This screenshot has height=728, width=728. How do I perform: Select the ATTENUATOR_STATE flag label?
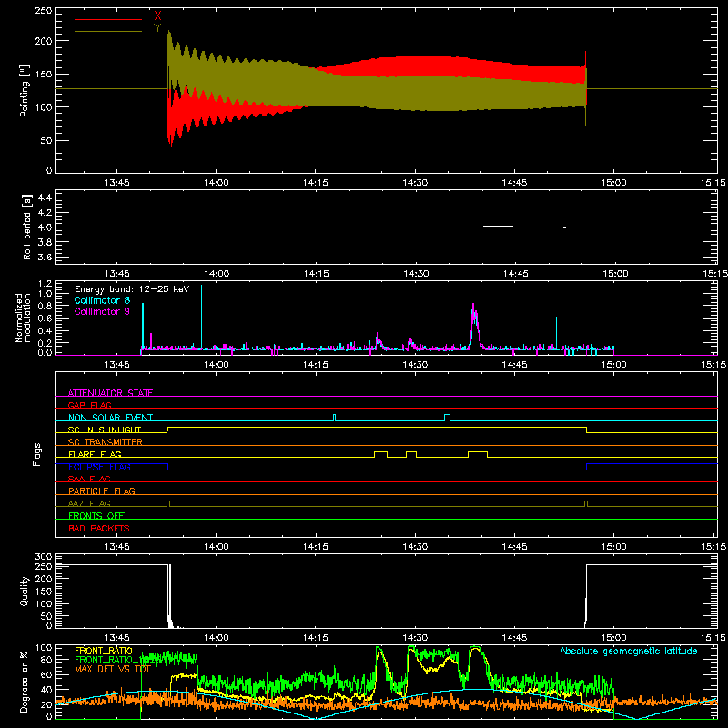click(110, 393)
